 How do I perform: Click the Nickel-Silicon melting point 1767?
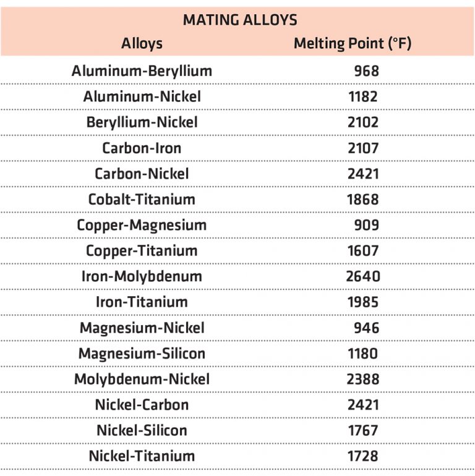point(363,430)
